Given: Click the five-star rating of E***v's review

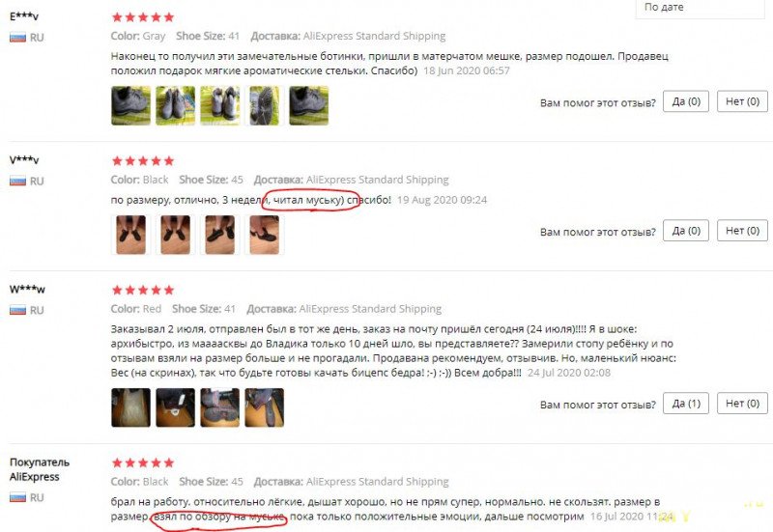Looking at the screenshot, I should (x=143, y=17).
